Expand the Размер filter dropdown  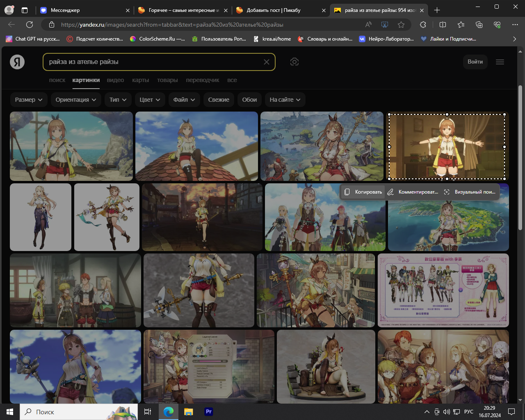tap(29, 100)
